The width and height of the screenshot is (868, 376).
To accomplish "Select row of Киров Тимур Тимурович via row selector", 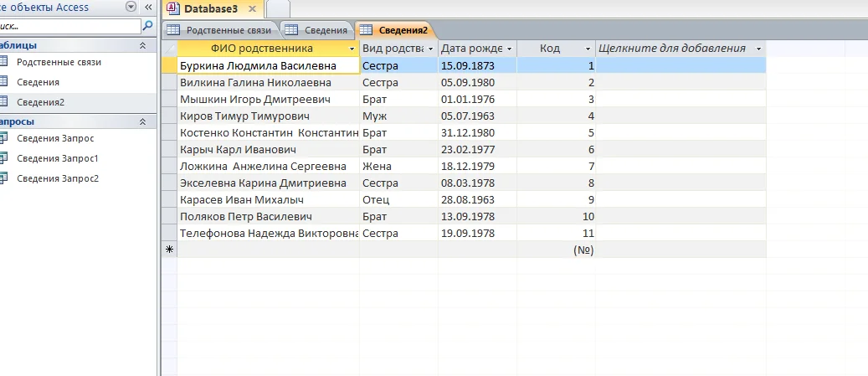I will pyautogui.click(x=169, y=116).
